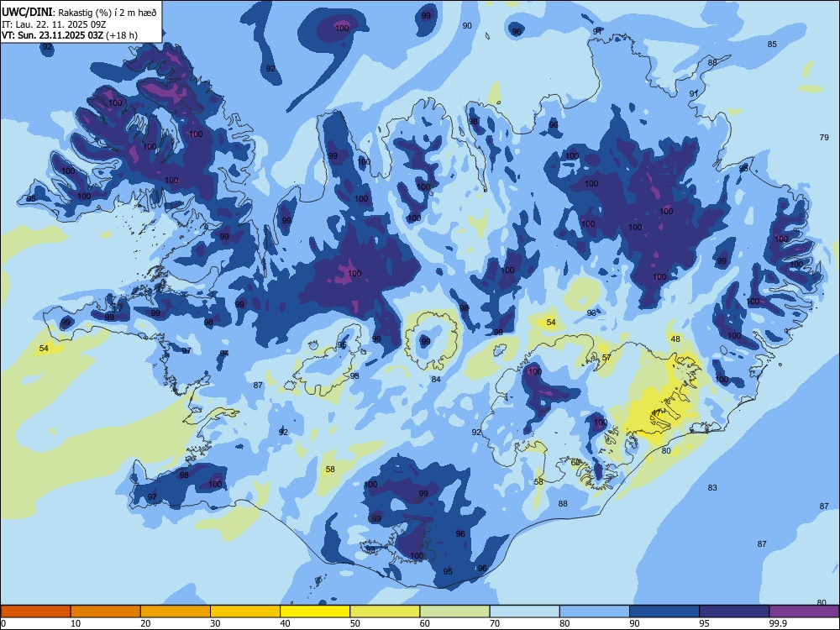Click the legend tick label 50
Image resolution: width=840 pixels, height=630 pixels.
point(355,623)
